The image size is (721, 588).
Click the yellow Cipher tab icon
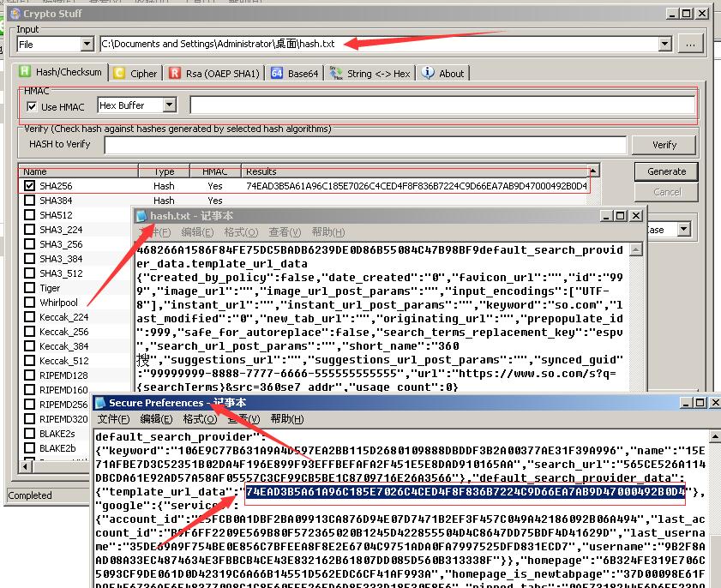[119, 73]
